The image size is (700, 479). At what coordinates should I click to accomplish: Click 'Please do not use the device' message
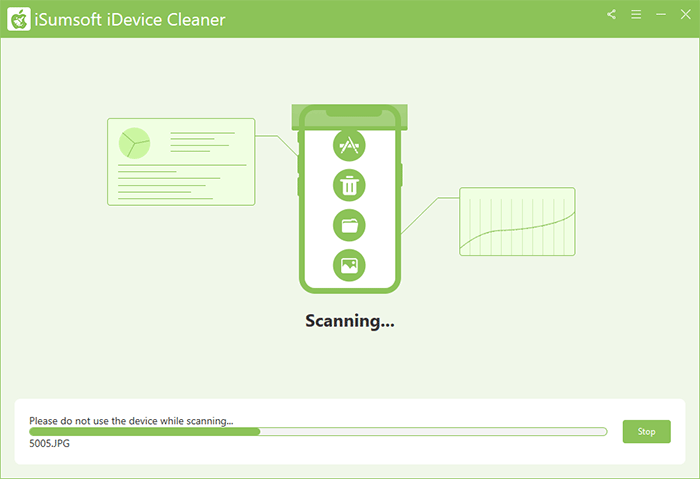(131, 421)
